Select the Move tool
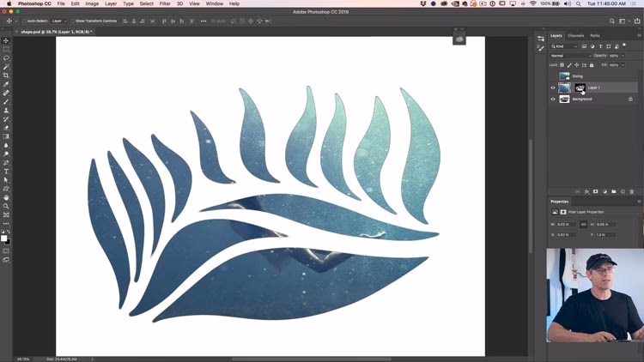 pyautogui.click(x=6, y=40)
